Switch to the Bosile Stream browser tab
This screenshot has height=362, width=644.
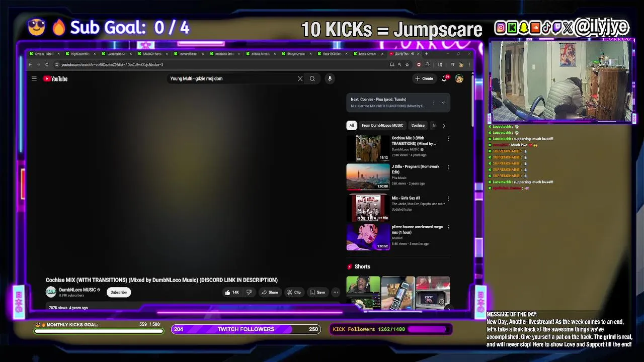(x=367, y=54)
